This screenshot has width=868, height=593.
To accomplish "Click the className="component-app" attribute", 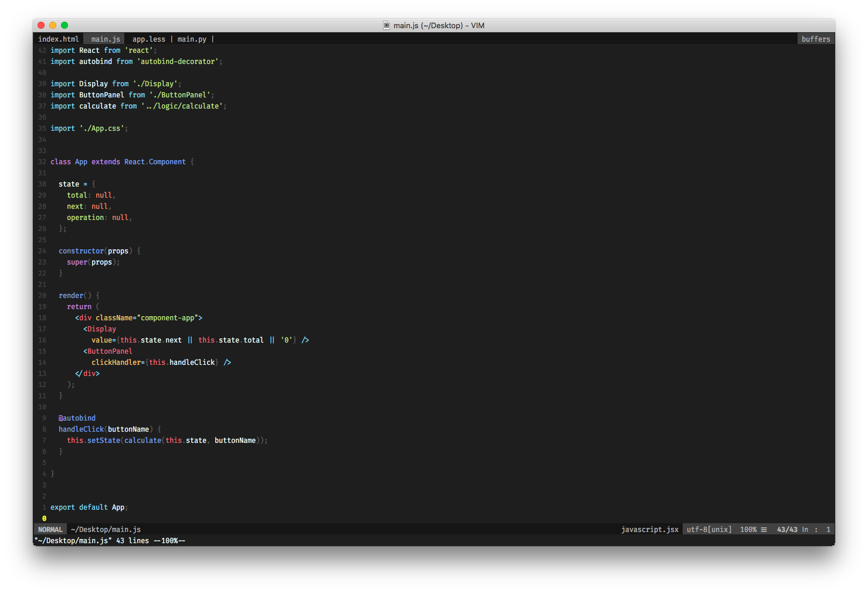I will [x=147, y=318].
